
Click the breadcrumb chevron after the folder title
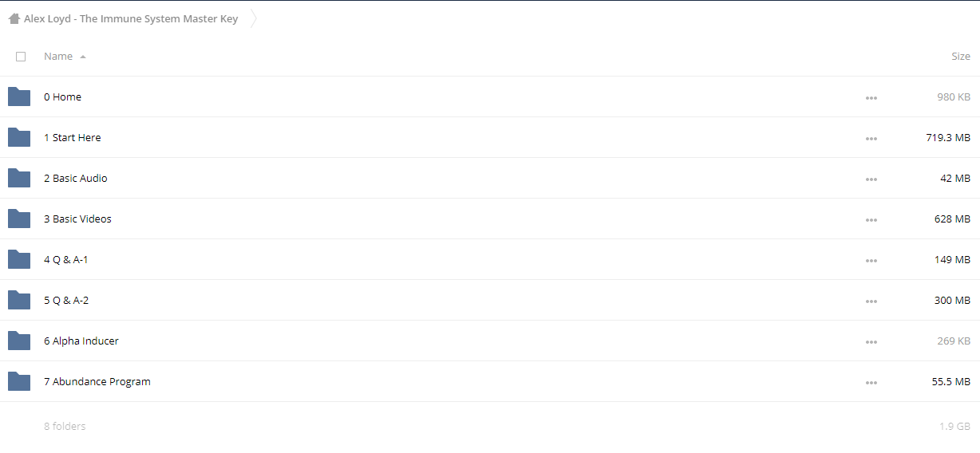coord(254,19)
